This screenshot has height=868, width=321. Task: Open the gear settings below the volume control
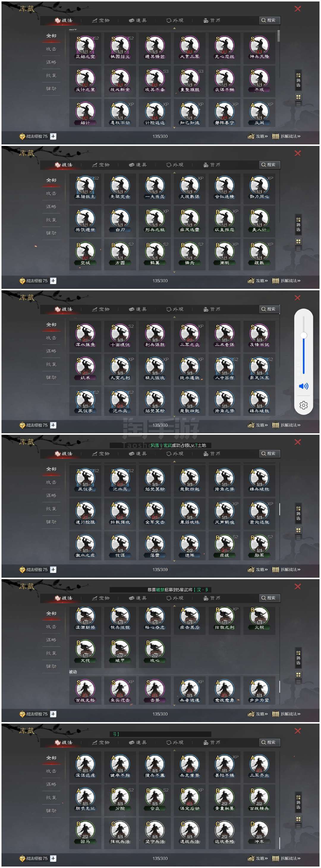tap(303, 405)
